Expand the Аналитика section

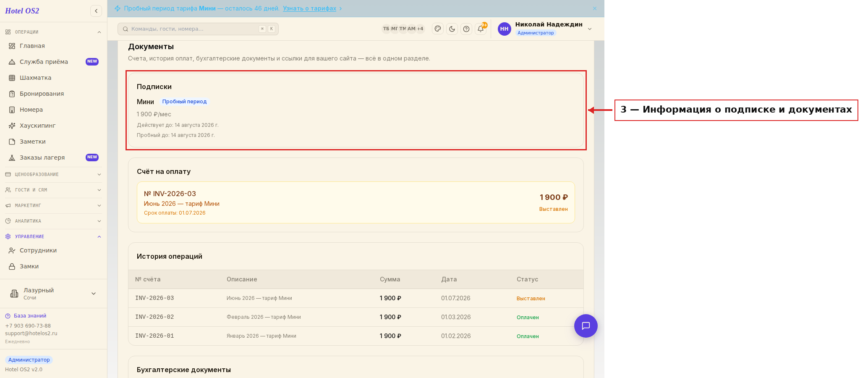pos(53,221)
